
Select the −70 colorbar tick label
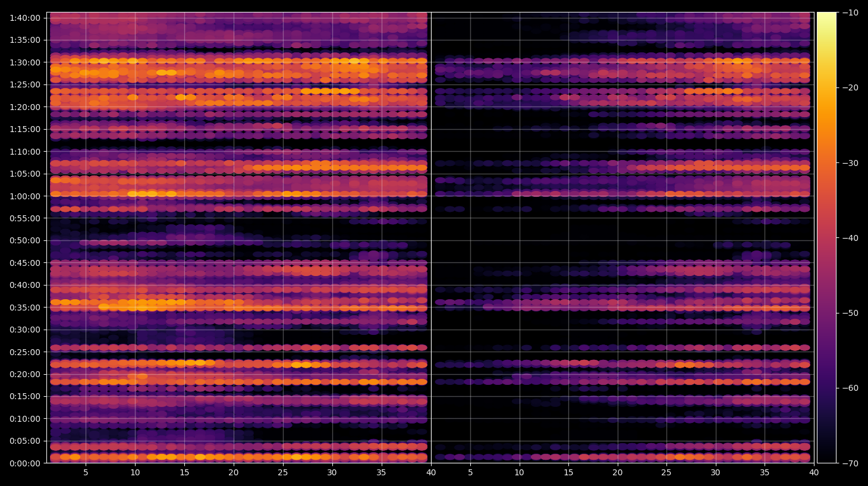point(850,463)
